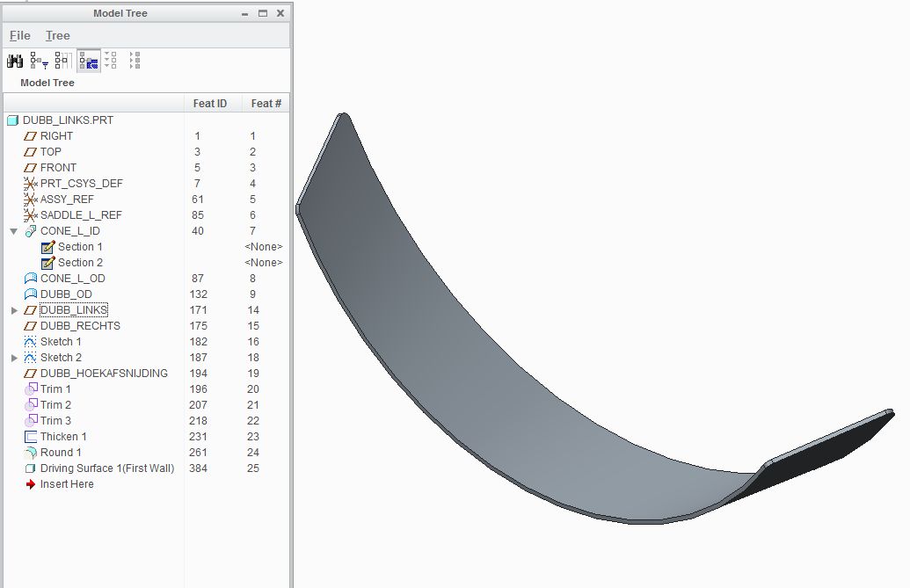
Task: Minimize the Model Tree window
Action: point(245,13)
